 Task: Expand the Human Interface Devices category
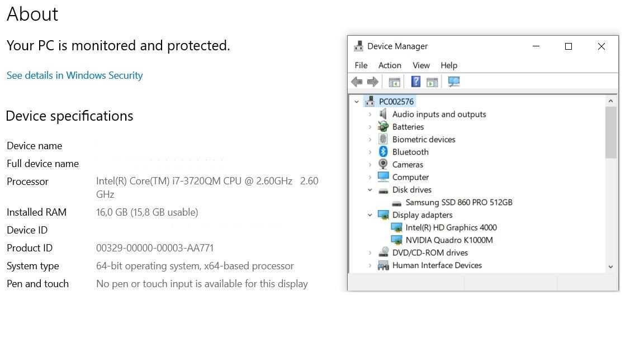[x=370, y=265]
